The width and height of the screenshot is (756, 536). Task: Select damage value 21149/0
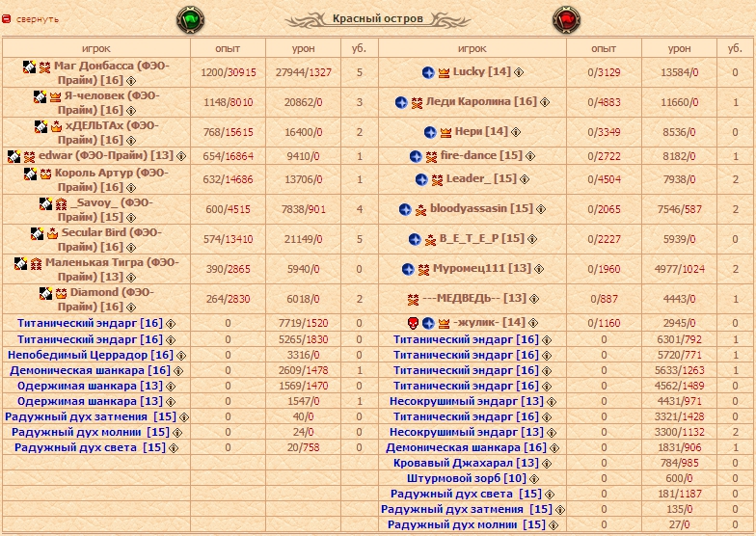tap(303, 239)
